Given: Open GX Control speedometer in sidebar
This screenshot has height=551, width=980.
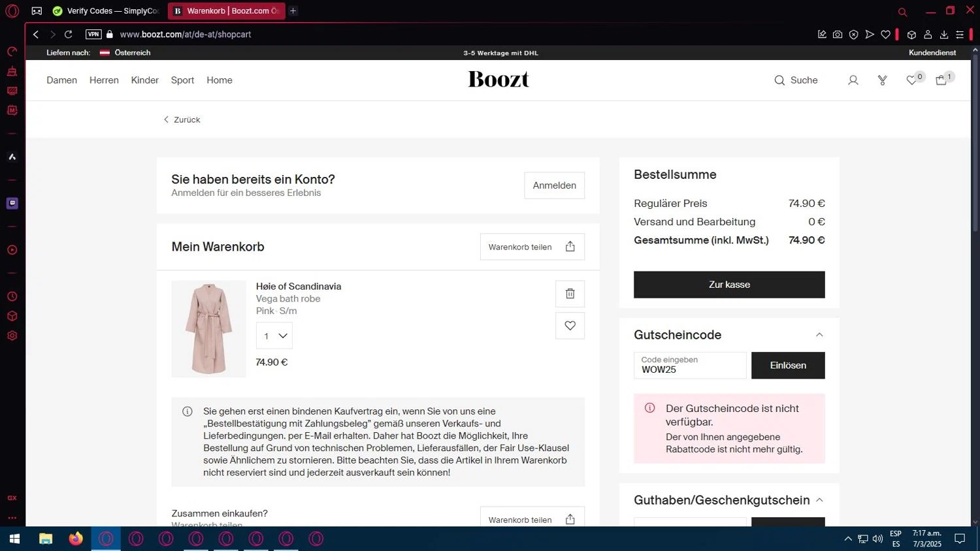Looking at the screenshot, I should click(12, 52).
